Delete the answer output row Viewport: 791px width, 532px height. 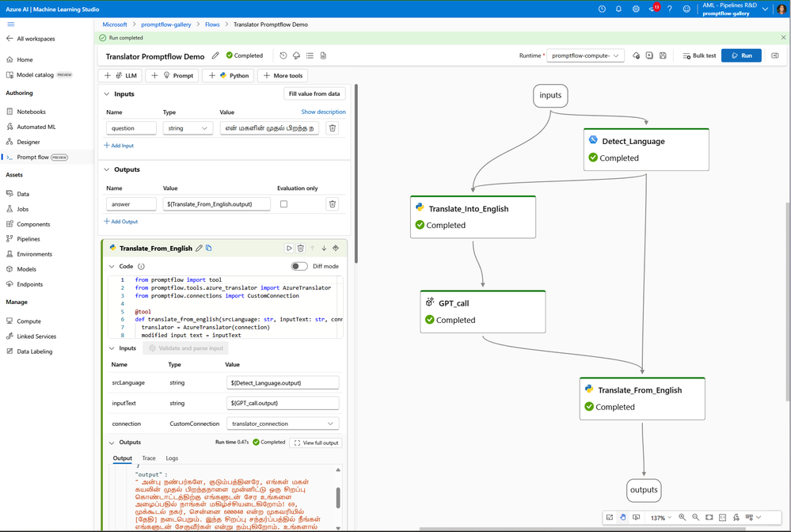(x=333, y=203)
